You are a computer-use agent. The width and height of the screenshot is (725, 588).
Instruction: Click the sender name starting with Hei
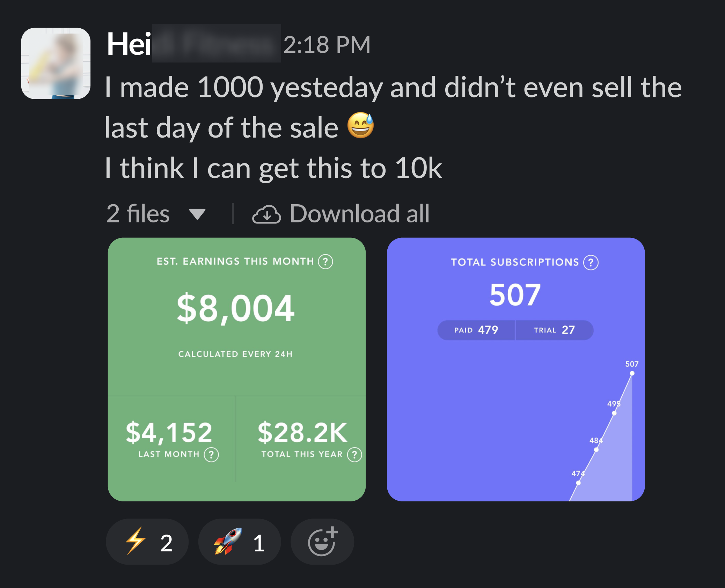[x=129, y=44]
